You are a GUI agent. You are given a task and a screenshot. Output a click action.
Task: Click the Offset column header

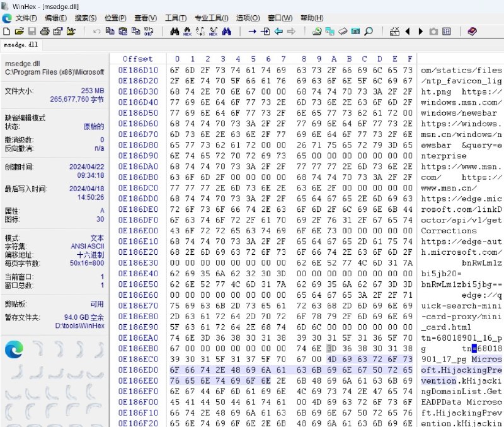point(137,59)
